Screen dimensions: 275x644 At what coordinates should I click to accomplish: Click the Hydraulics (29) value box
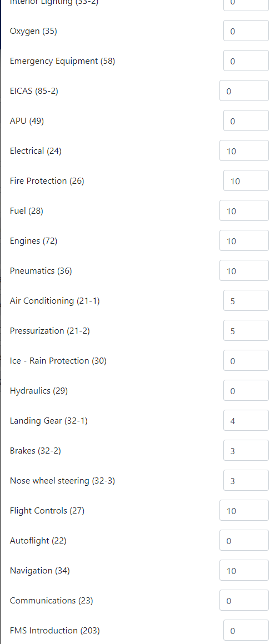246,391
